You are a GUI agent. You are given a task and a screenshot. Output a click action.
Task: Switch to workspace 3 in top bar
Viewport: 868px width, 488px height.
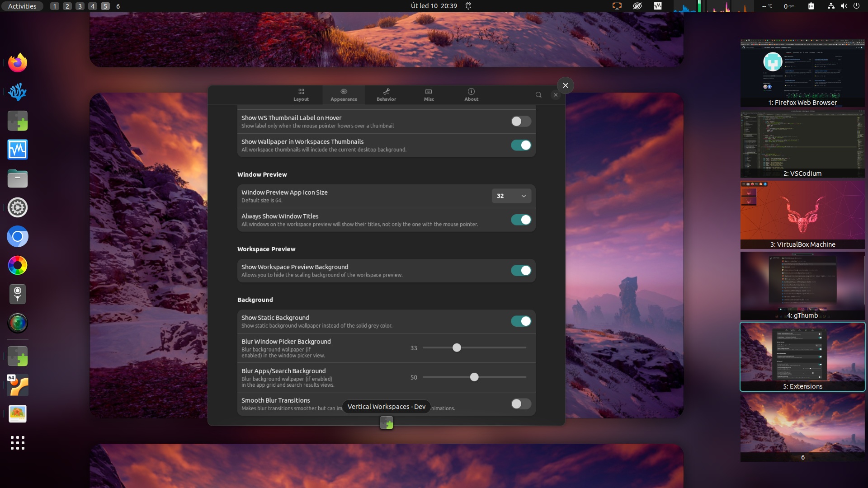pyautogui.click(x=80, y=6)
